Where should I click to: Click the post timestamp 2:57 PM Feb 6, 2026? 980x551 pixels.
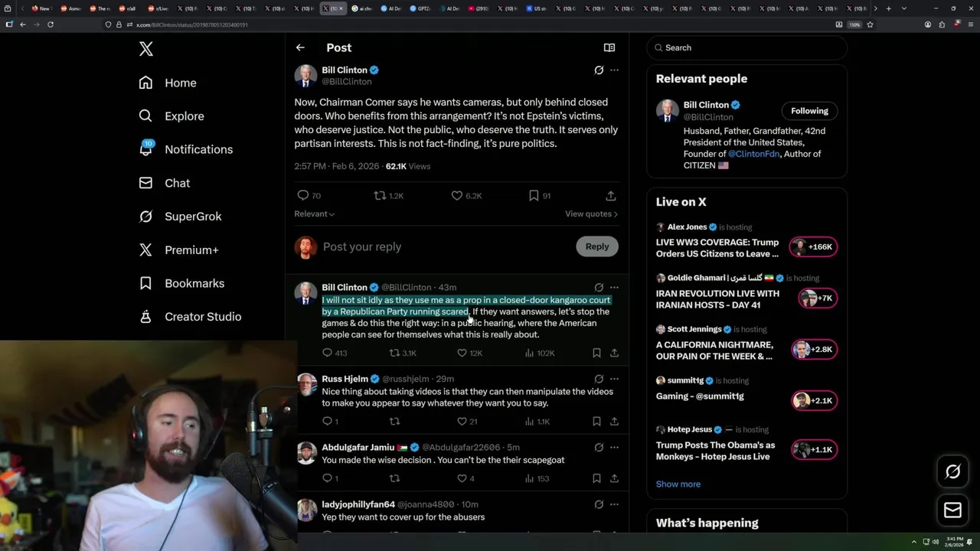337,166
